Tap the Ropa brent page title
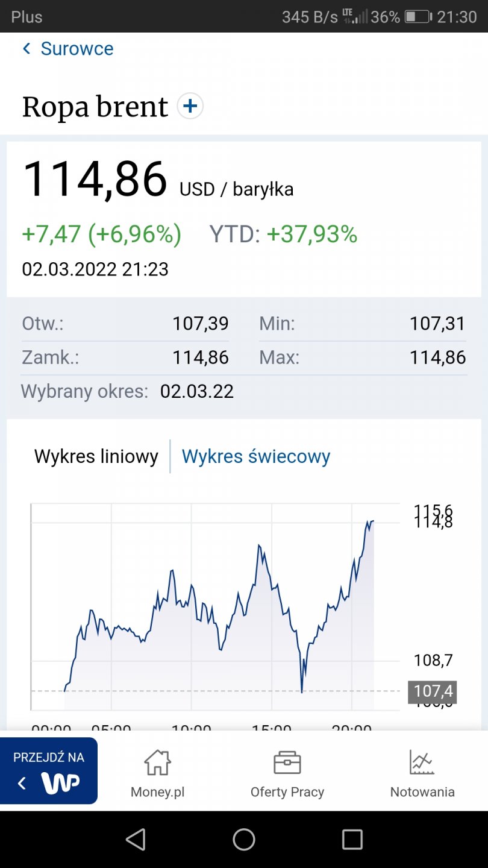488x868 pixels. 95,107
